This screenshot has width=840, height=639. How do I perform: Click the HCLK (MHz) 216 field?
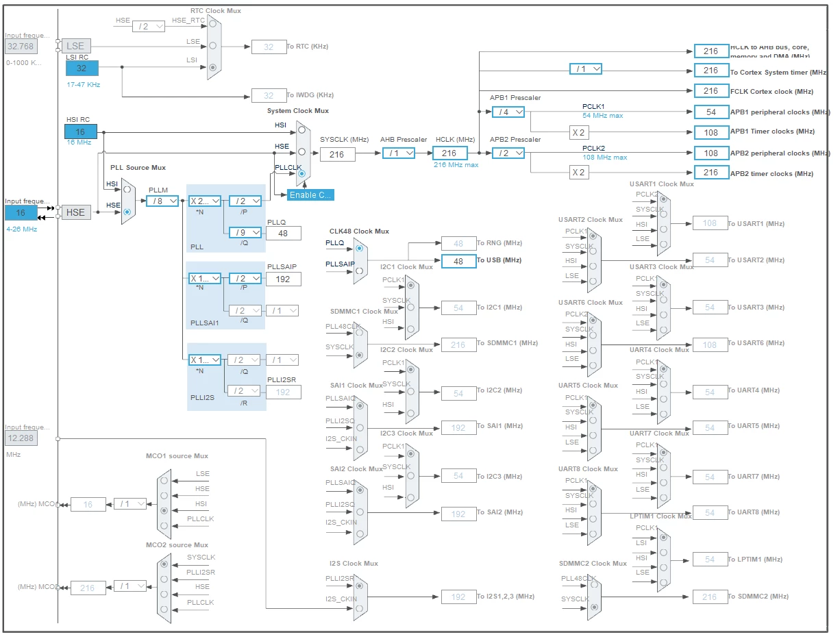pyautogui.click(x=449, y=153)
